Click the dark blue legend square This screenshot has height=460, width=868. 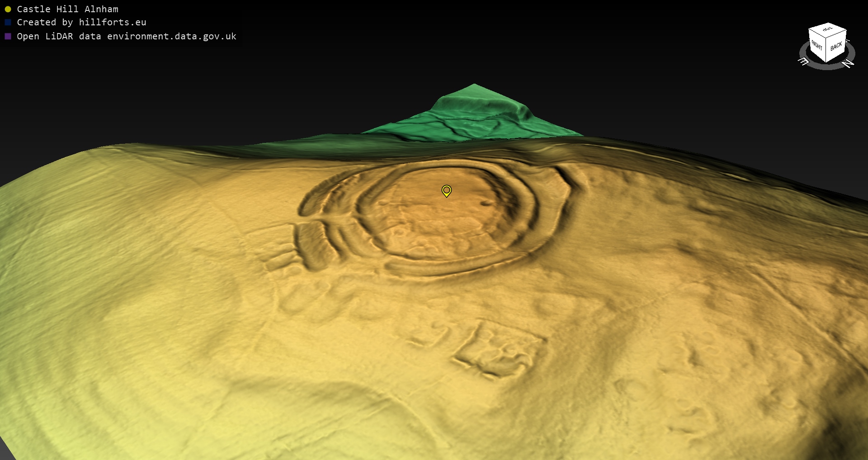pyautogui.click(x=8, y=22)
